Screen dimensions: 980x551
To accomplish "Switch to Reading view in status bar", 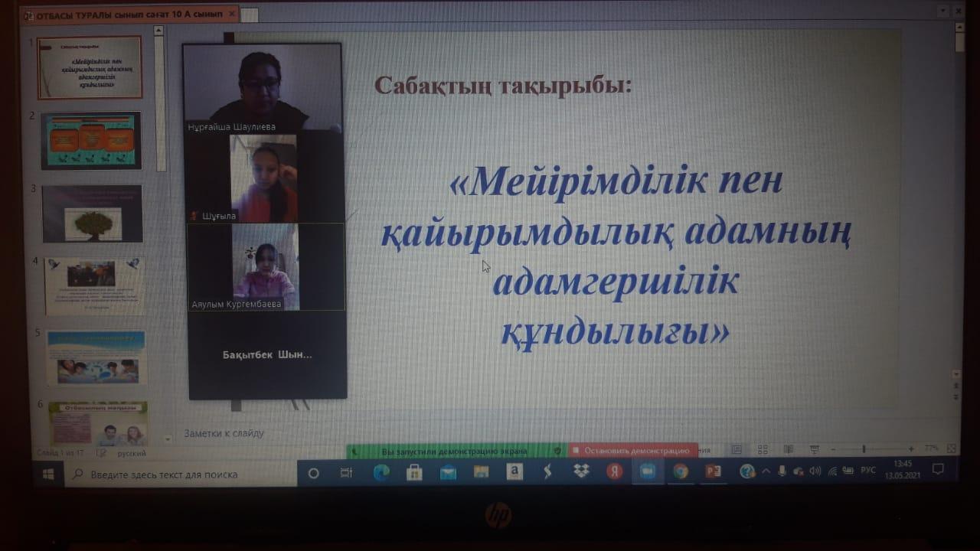I will coord(789,450).
